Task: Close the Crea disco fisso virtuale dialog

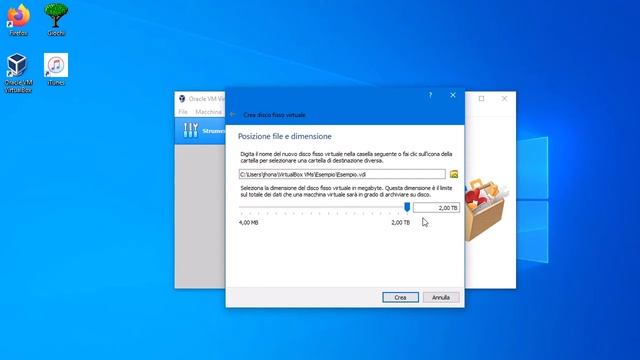Action: [453, 95]
